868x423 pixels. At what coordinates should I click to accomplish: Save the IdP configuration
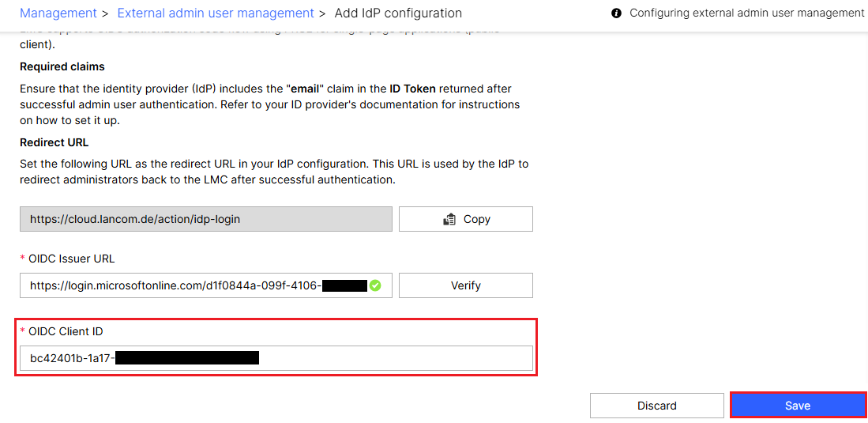coord(798,406)
